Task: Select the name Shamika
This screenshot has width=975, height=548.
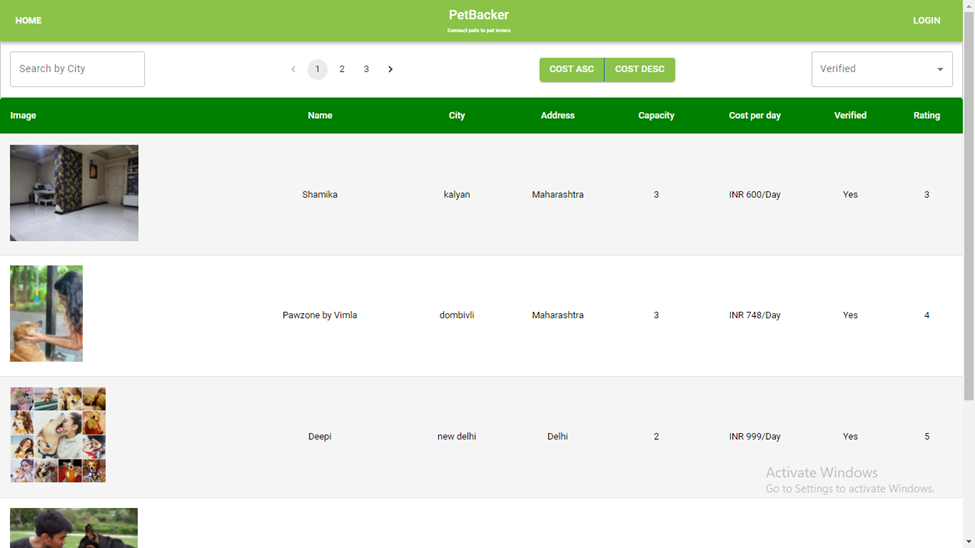Action: (x=320, y=195)
